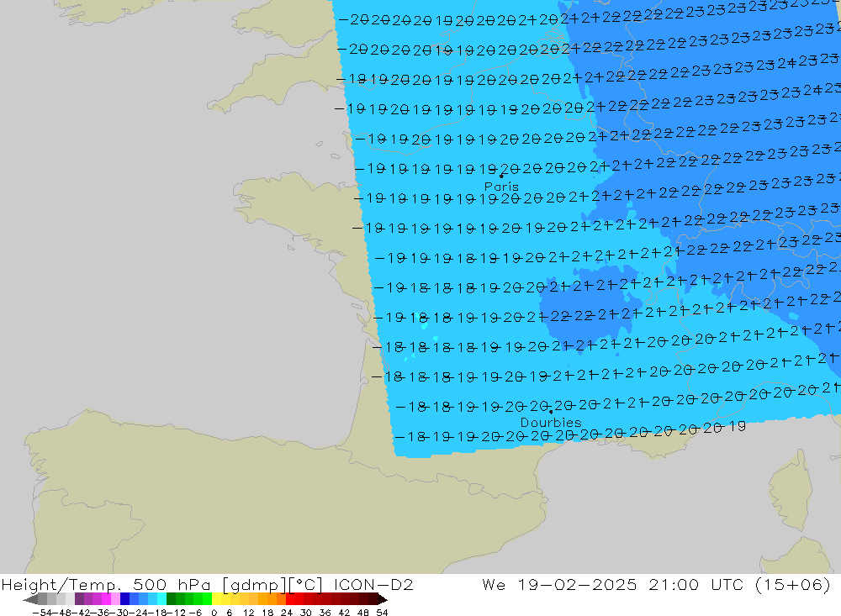Click the Paris city label
This screenshot has height=616, width=841.
pos(501,187)
